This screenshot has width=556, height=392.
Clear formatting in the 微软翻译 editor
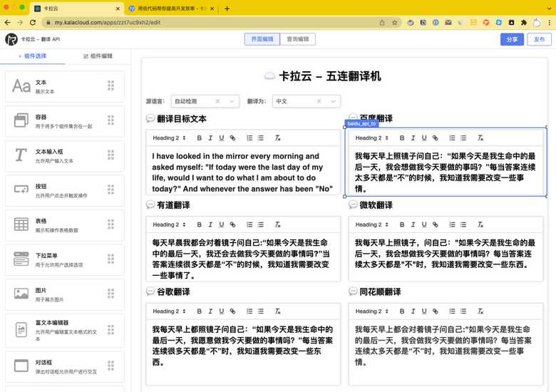pyautogui.click(x=480, y=225)
